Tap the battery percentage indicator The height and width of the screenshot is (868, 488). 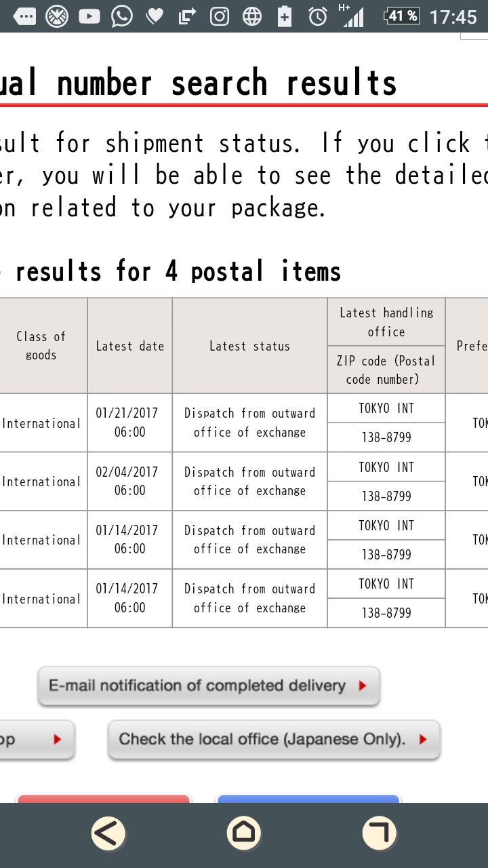(401, 16)
